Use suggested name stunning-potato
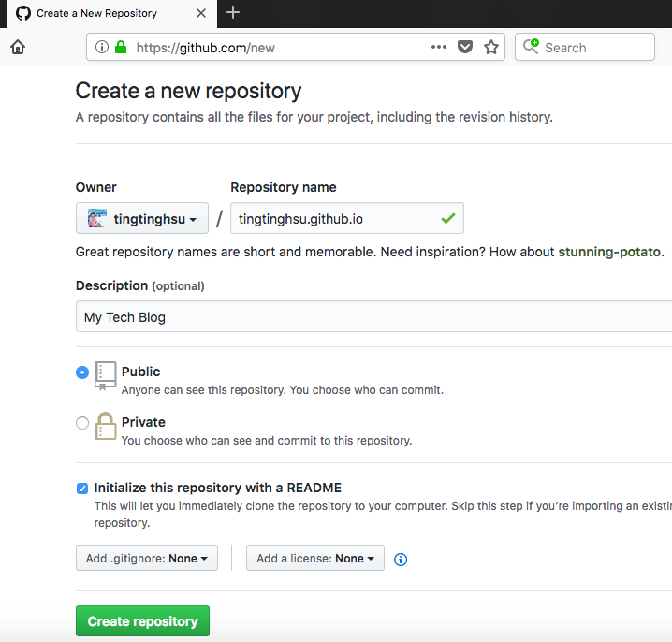The width and height of the screenshot is (672, 642). tap(609, 252)
